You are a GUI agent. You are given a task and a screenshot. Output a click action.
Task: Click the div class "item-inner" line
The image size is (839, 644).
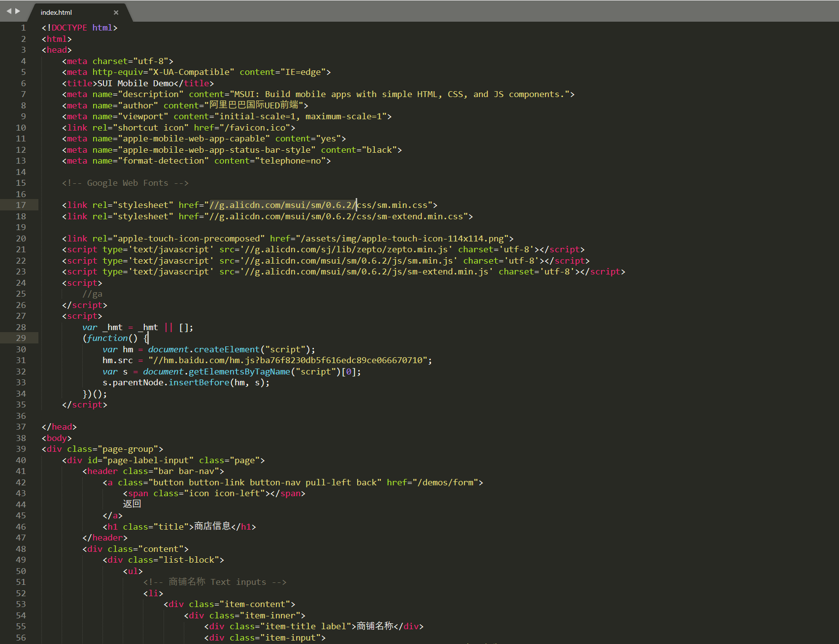[245, 615]
